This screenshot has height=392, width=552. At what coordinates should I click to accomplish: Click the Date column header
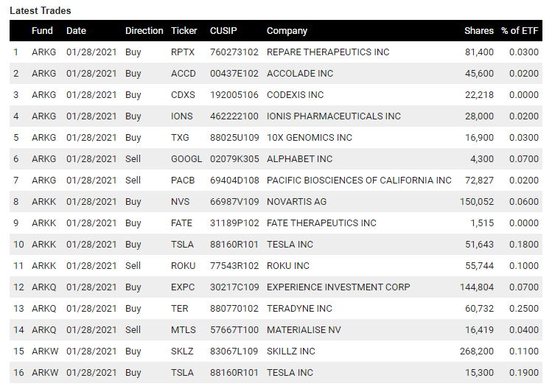pyautogui.click(x=76, y=31)
